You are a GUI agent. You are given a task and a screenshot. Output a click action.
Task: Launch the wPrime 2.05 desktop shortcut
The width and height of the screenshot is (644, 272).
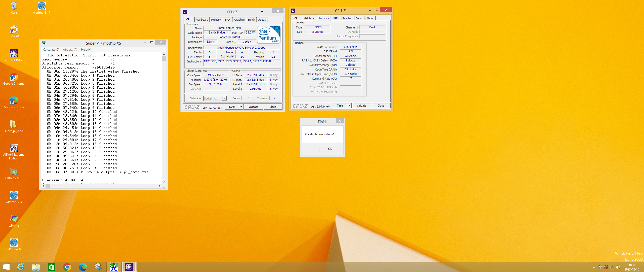(x=14, y=197)
